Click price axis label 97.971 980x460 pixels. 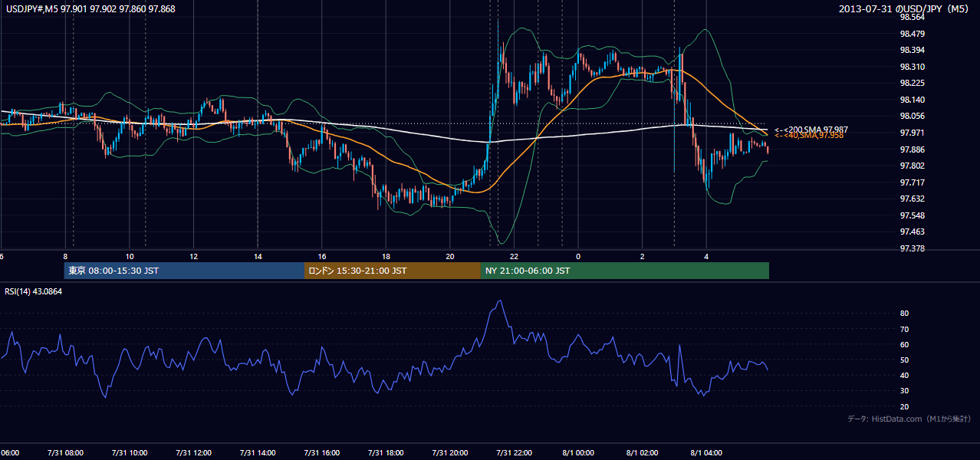(x=912, y=133)
